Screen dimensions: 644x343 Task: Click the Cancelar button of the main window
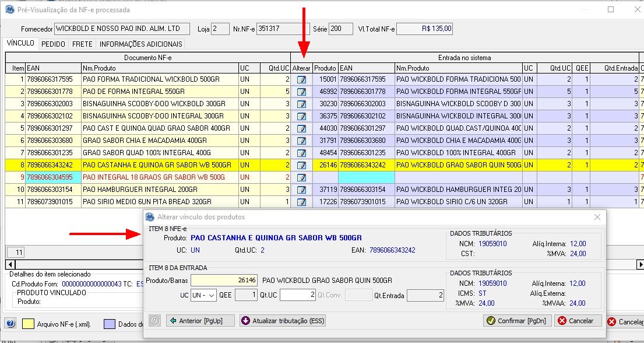click(625, 321)
